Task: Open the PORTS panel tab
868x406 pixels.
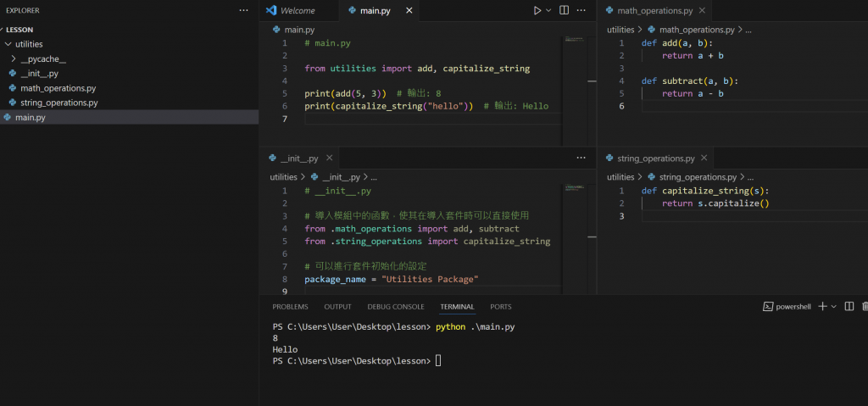Action: [501, 306]
